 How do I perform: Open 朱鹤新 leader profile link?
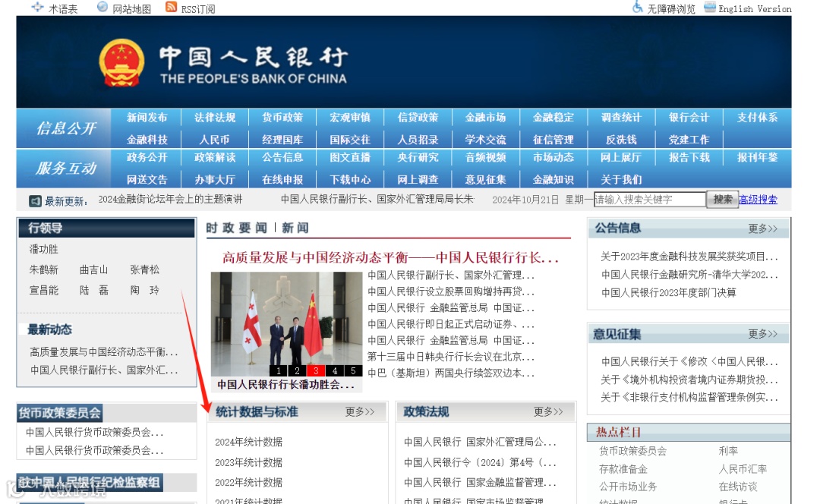coord(44,269)
